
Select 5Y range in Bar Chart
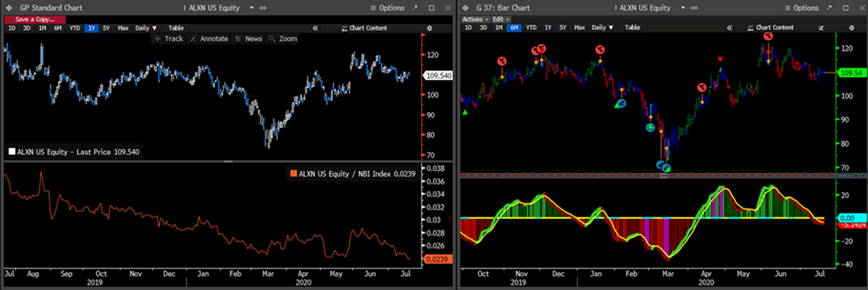(563, 28)
